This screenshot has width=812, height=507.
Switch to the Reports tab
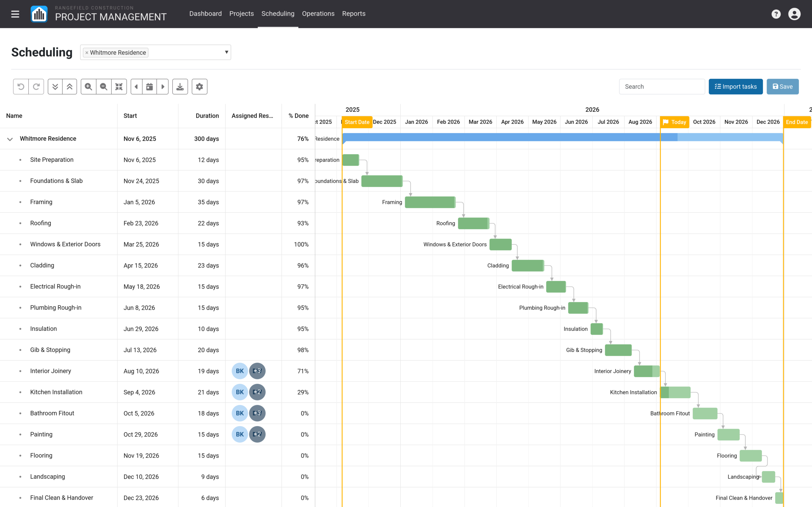click(354, 14)
